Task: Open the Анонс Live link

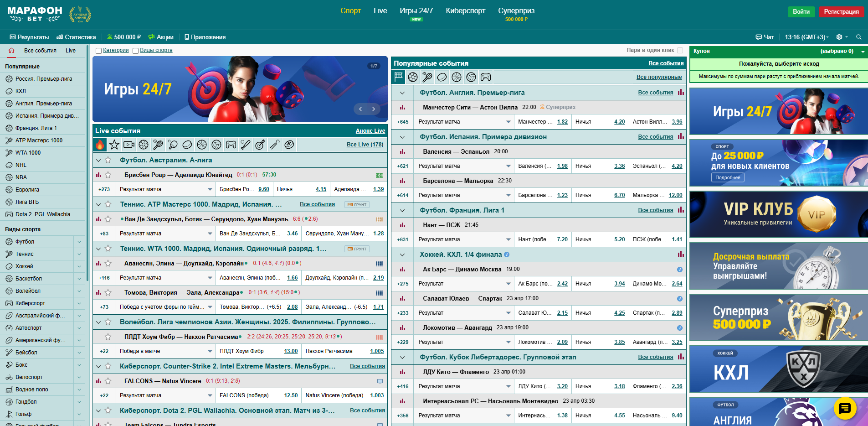Action: [x=370, y=131]
